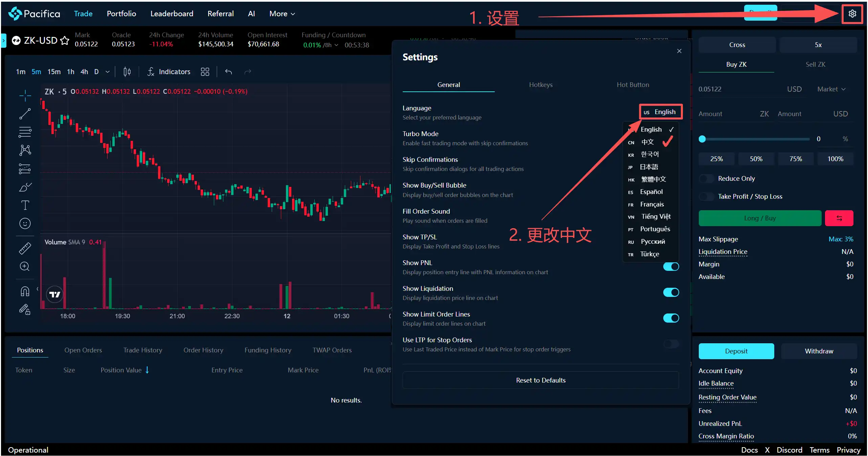Click the chart zoom-in tool

(25, 266)
